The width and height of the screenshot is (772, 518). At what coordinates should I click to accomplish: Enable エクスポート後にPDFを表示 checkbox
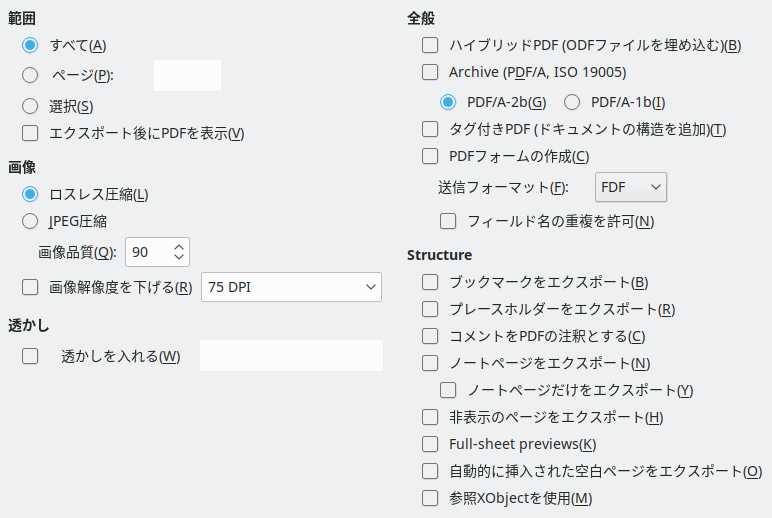30,133
